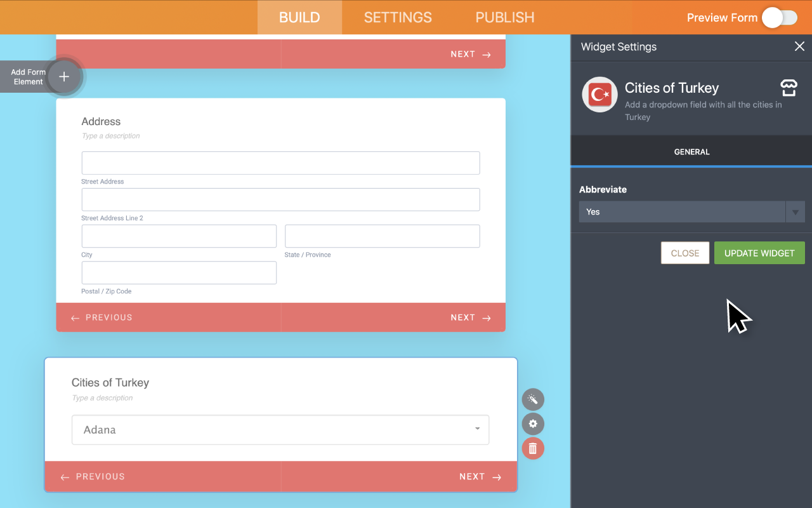Open widget wizard with magic wand icon

[x=533, y=399]
